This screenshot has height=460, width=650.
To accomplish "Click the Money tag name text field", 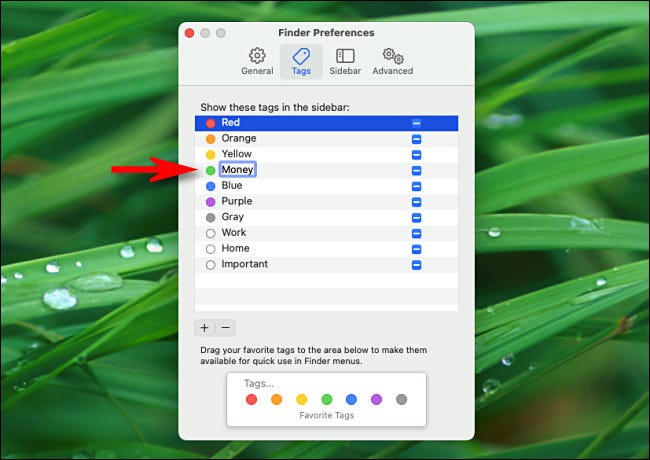I will tap(238, 170).
